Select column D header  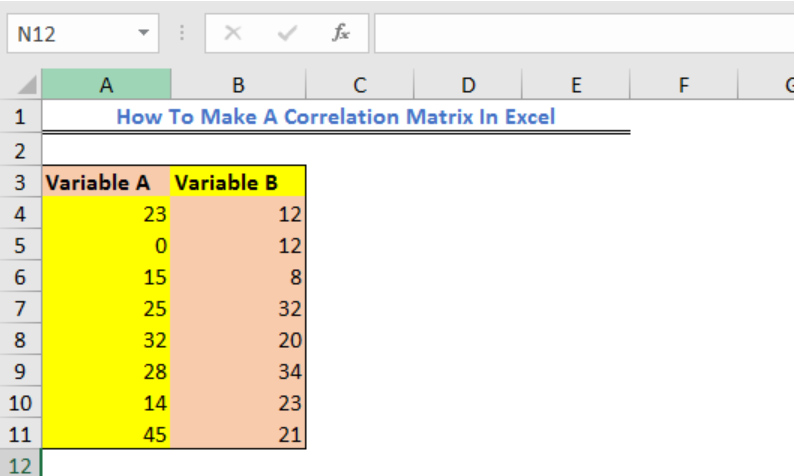pos(468,84)
